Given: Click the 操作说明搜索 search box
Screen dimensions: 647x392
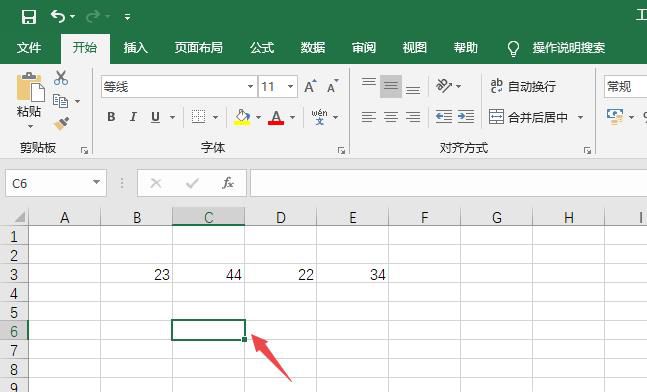Looking at the screenshot, I should click(569, 48).
